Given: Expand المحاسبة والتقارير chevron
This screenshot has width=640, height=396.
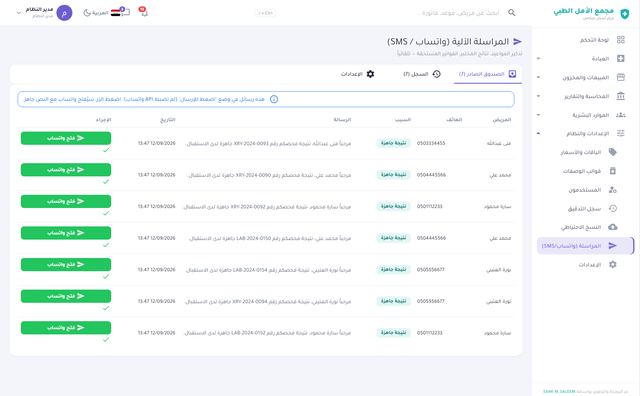Looking at the screenshot, I should click(538, 96).
